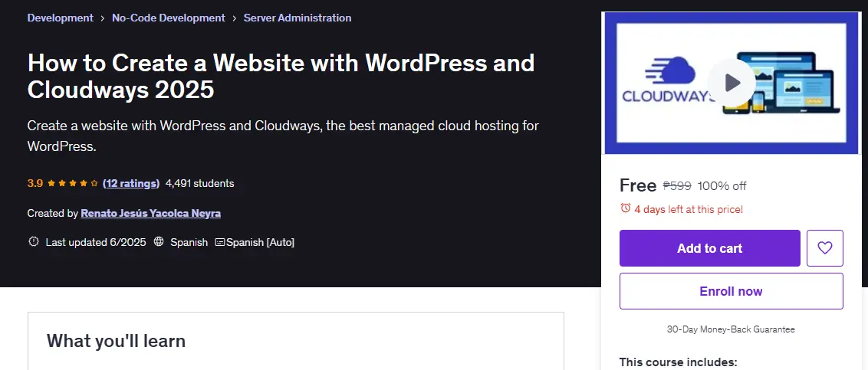
Task: Click 4 days left at this price
Action: [689, 209]
